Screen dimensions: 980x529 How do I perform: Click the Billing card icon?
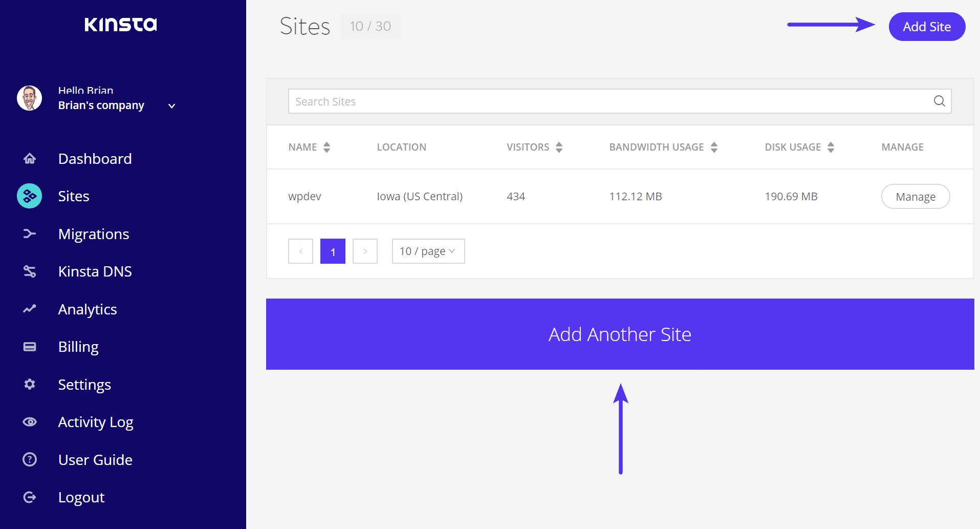pos(29,347)
